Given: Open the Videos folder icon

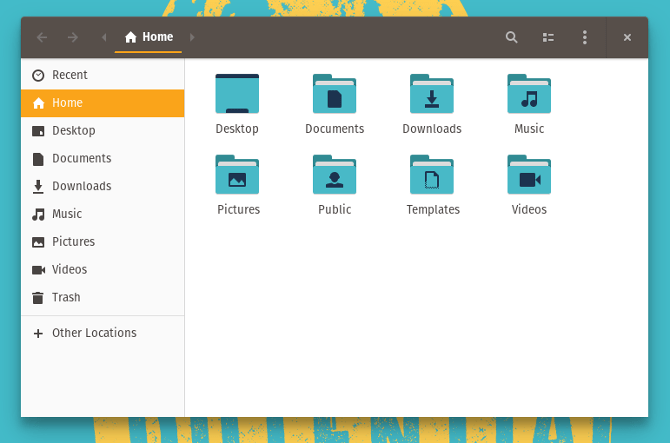Looking at the screenshot, I should click(x=529, y=174).
